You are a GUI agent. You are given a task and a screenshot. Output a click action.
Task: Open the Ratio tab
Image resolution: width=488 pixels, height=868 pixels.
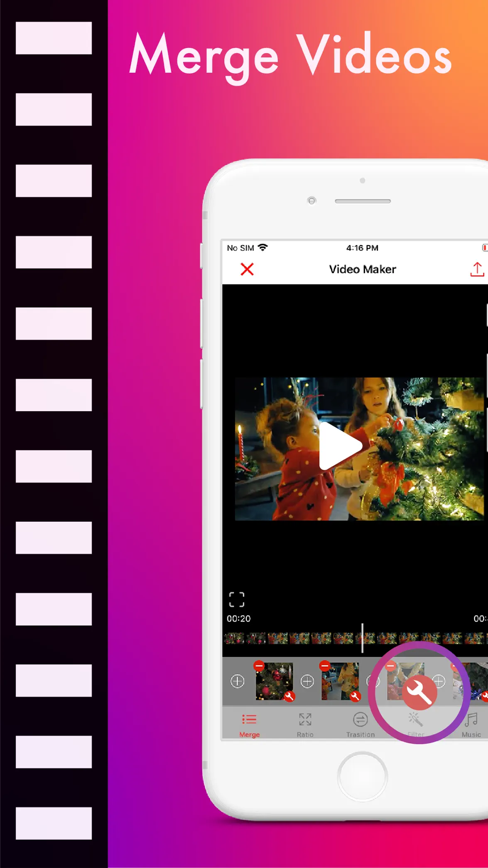tap(305, 725)
